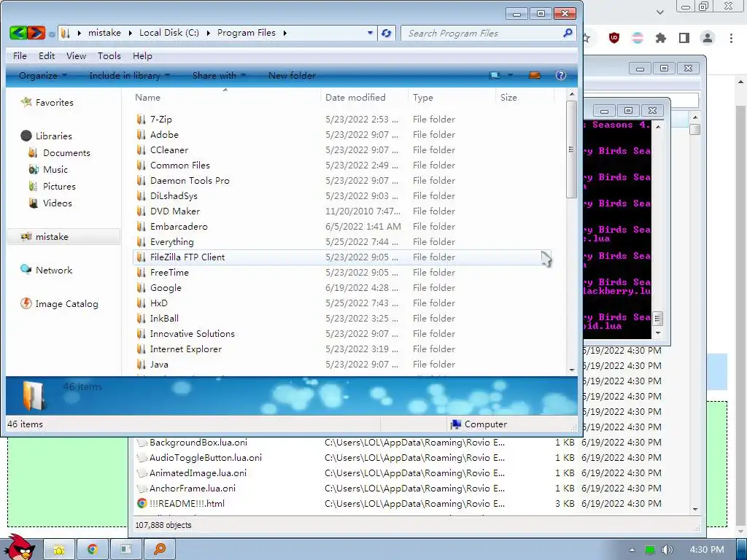Click the volume speaker tray icon

tap(667, 550)
